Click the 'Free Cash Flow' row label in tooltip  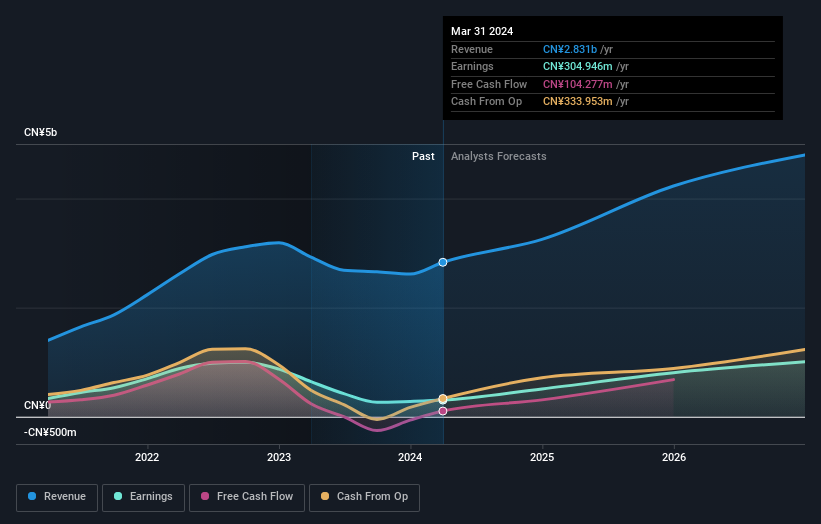pos(489,84)
